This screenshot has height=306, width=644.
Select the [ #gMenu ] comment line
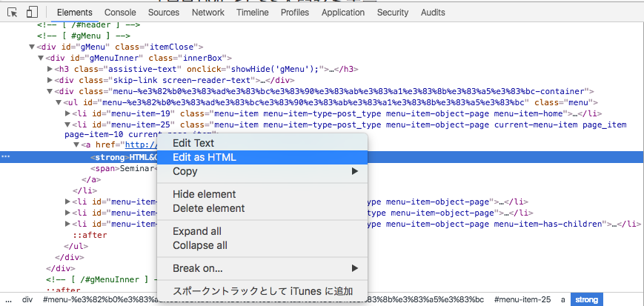[84, 36]
